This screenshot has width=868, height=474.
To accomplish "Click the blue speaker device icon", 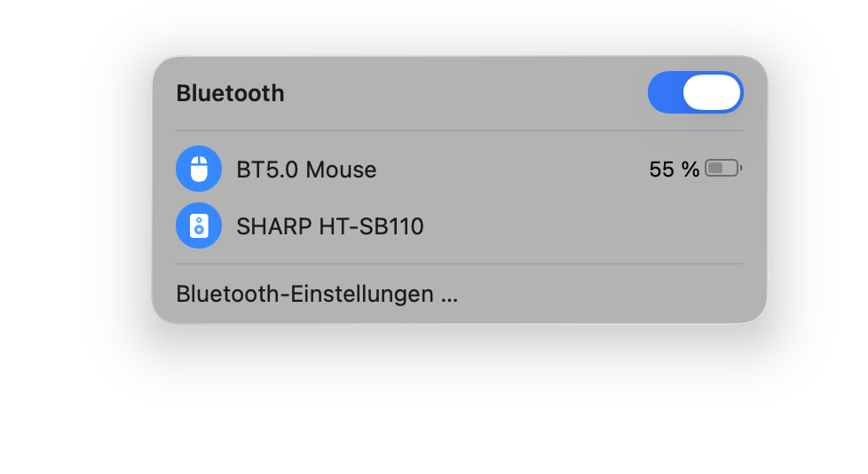I will 199,226.
